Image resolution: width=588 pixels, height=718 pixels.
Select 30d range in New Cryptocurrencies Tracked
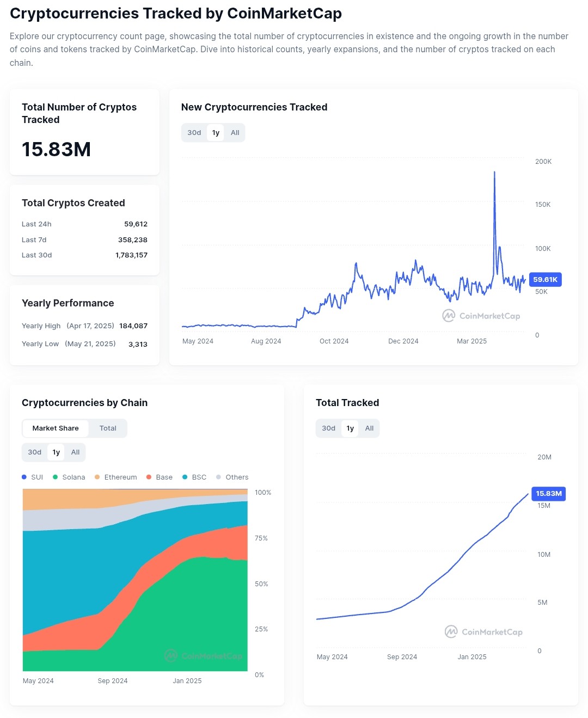[x=194, y=133]
